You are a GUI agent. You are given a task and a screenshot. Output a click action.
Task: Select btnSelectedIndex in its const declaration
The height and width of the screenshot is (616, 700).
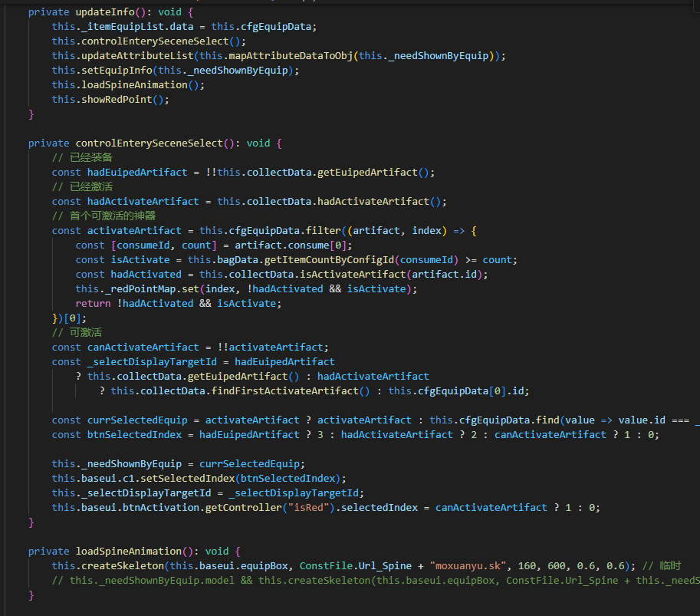point(134,435)
